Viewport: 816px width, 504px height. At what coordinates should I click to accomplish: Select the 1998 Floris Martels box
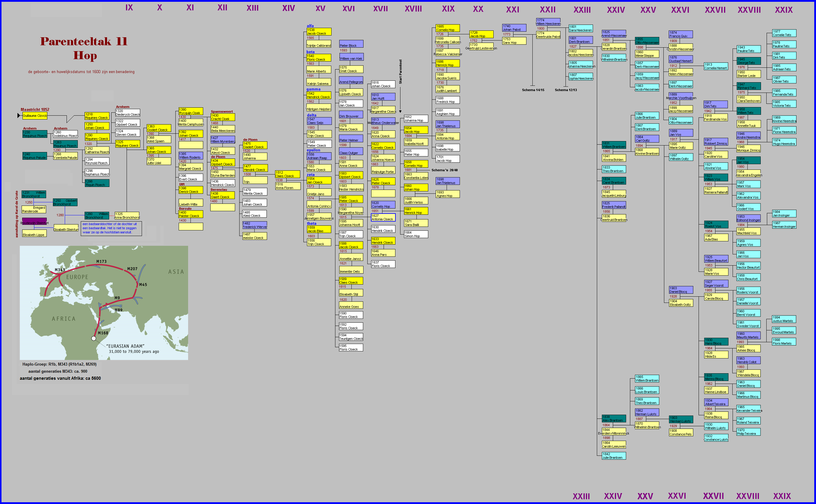pos(784,342)
